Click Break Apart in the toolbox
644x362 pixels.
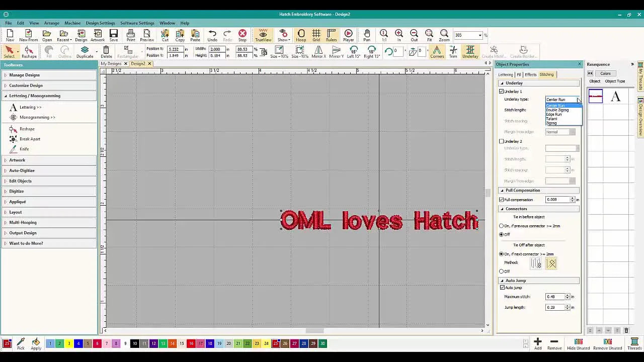coord(30,139)
